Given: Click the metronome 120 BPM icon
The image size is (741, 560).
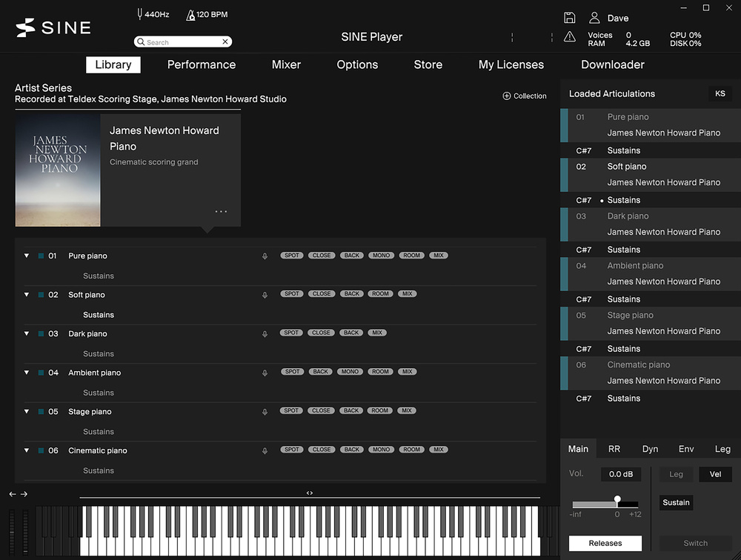Looking at the screenshot, I should 190,14.
